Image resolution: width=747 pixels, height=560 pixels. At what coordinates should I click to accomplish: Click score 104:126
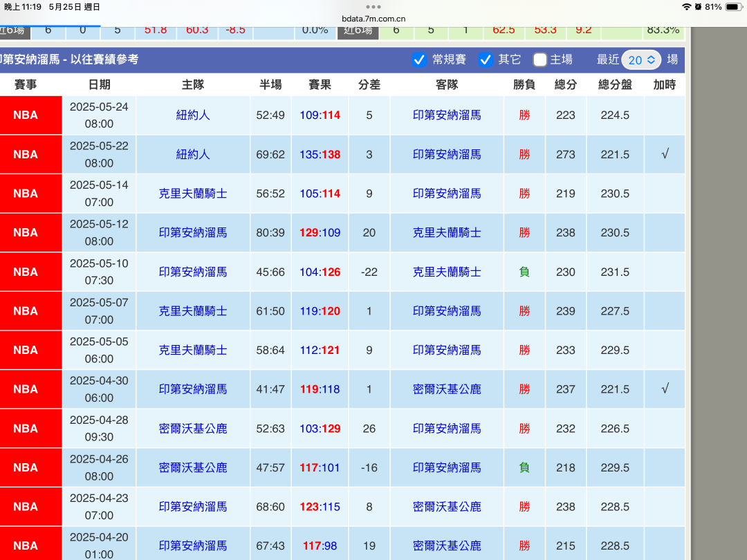pos(320,272)
